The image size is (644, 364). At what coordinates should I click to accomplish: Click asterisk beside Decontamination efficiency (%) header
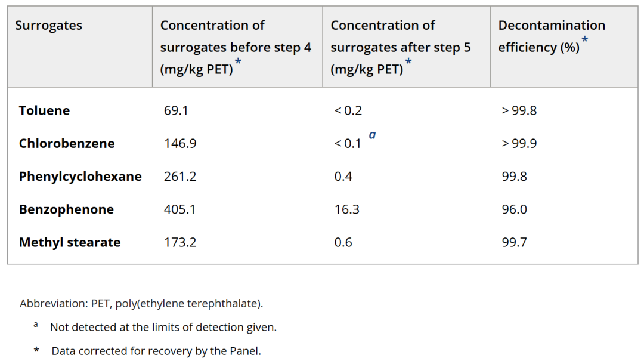pyautogui.click(x=584, y=40)
